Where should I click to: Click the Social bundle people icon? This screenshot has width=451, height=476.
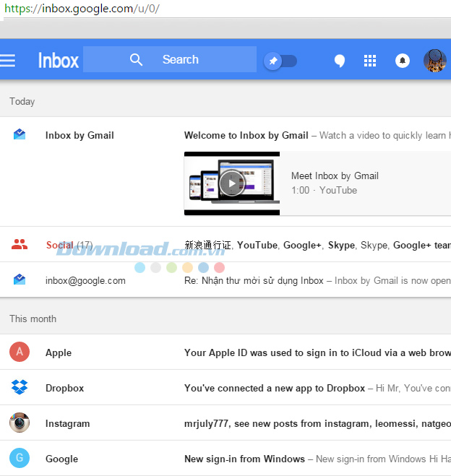[20, 244]
